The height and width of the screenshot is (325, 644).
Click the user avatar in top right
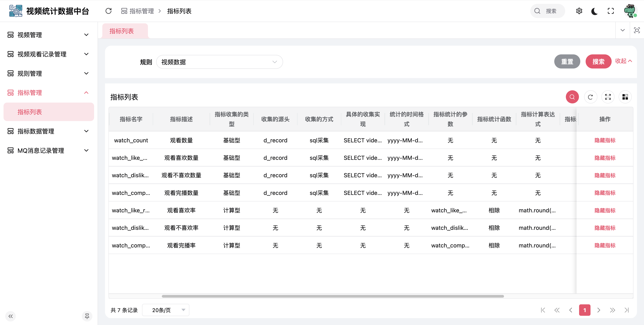click(630, 11)
